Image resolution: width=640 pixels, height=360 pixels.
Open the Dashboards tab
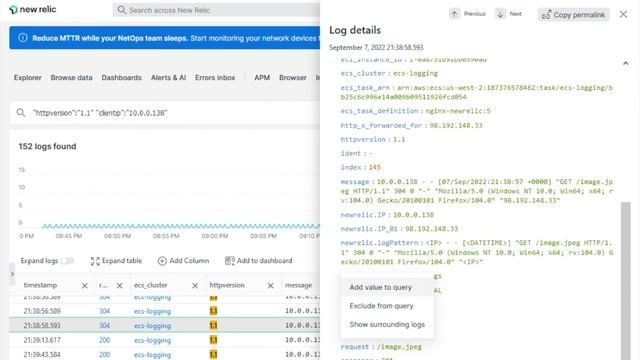point(122,78)
